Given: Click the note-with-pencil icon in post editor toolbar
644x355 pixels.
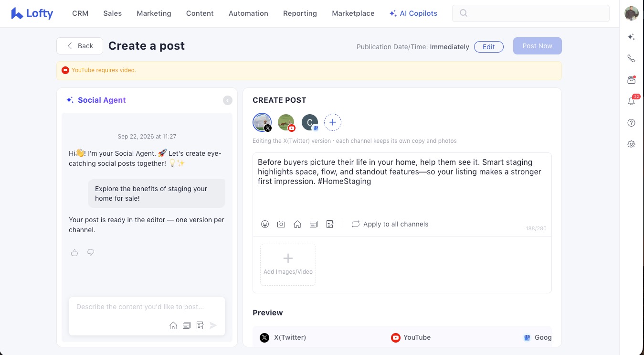Looking at the screenshot, I should (x=330, y=224).
